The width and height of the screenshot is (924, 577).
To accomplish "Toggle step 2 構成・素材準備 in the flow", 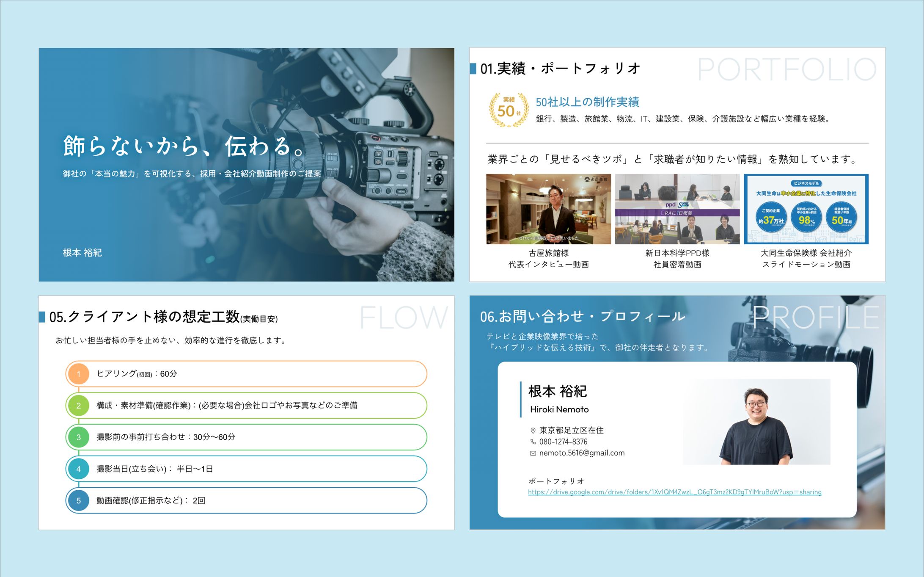I will 79,405.
